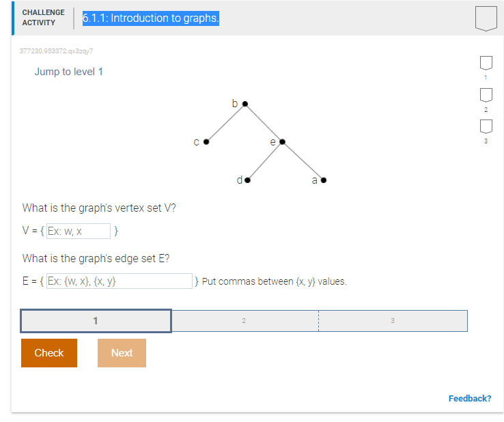This screenshot has width=504, height=422.
Task: Click the Next button
Action: (122, 353)
